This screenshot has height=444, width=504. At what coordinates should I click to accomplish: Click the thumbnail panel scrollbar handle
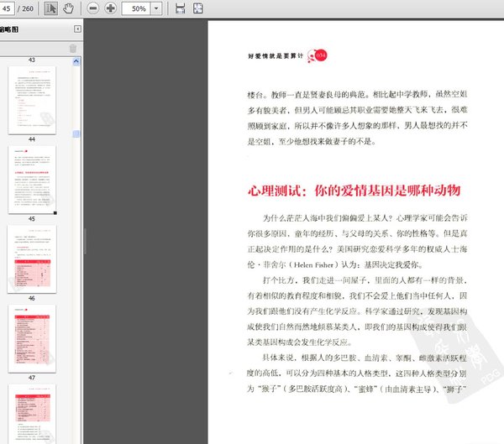point(76,133)
